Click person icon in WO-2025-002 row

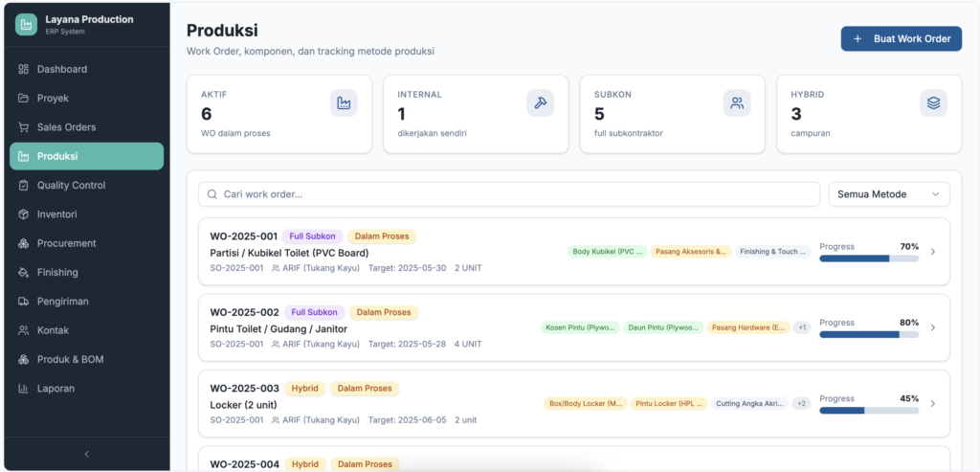(x=276, y=344)
